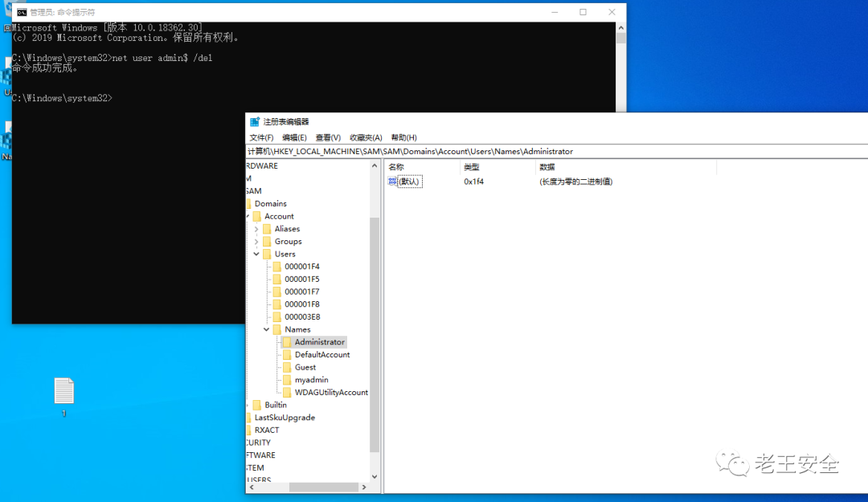The height and width of the screenshot is (502, 868).
Task: Click registry tree scroll up arrow
Action: point(375,165)
